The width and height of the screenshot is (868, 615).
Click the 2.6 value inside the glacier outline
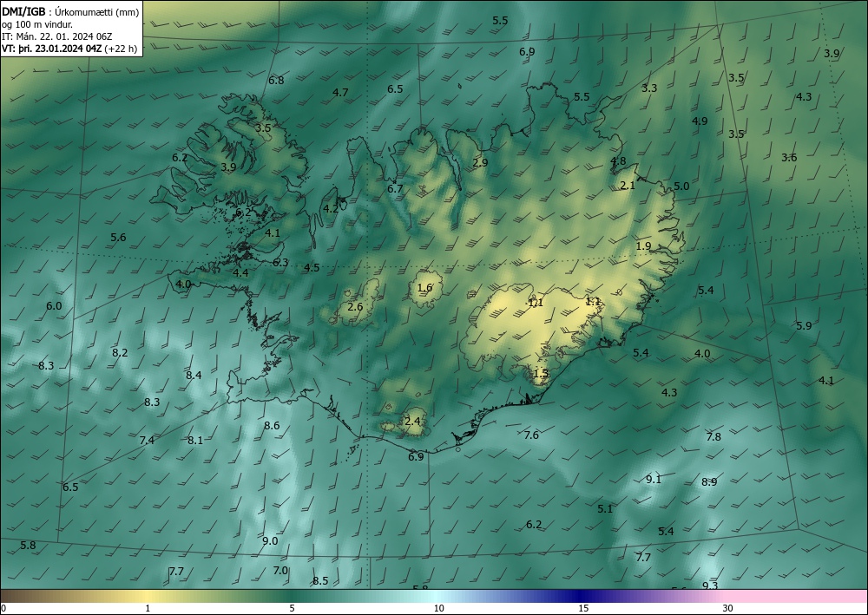355,306
